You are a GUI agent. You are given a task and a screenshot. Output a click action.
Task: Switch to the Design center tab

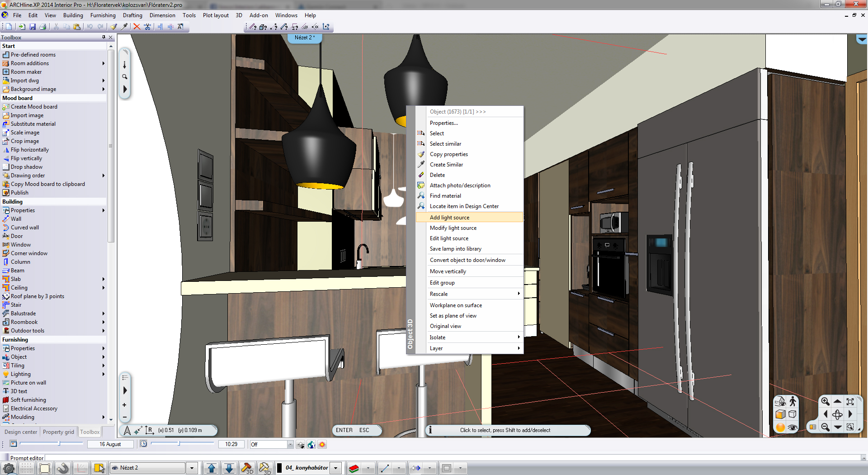point(21,432)
